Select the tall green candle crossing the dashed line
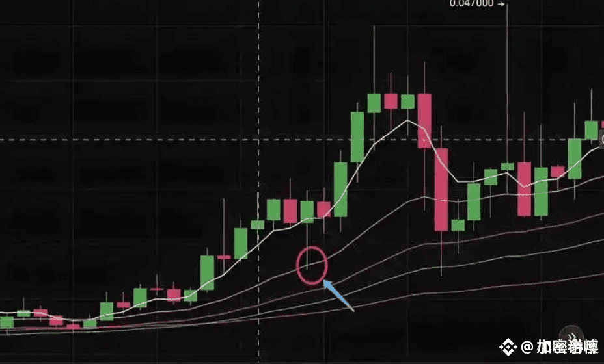 [357, 137]
